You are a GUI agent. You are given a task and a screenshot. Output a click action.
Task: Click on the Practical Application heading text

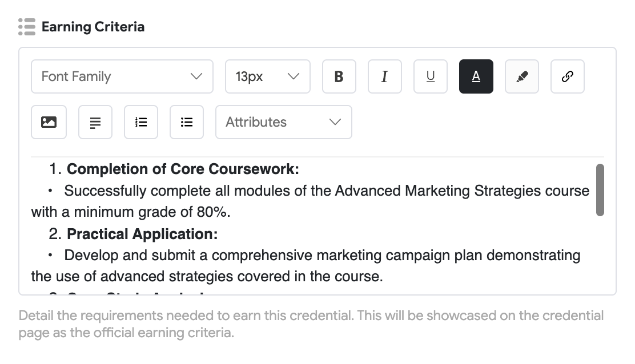click(x=142, y=234)
